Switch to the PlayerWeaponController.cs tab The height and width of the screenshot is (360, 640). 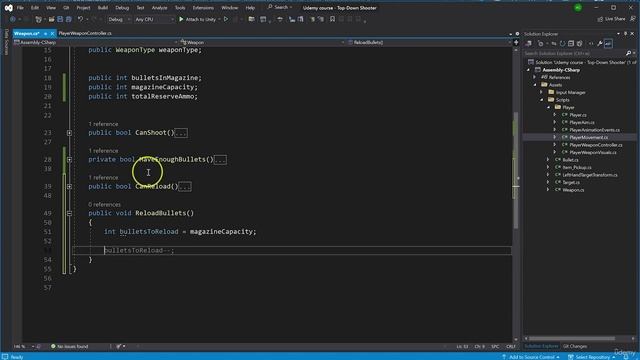click(85, 33)
